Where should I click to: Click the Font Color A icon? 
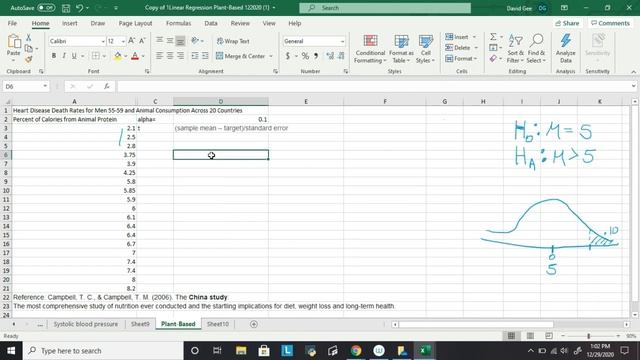point(135,56)
